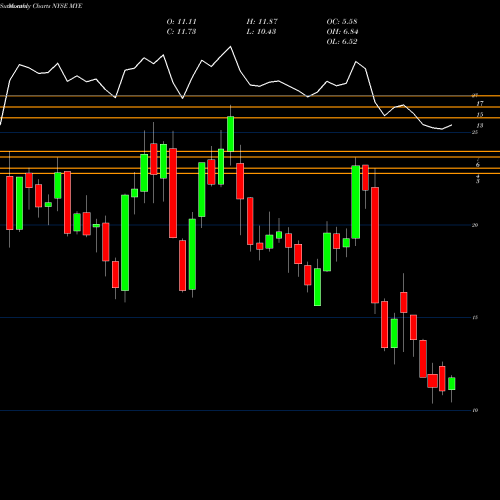This screenshot has height=500, width=500.
Task: Click the price axis label '10'
Action: [x=475, y=410]
